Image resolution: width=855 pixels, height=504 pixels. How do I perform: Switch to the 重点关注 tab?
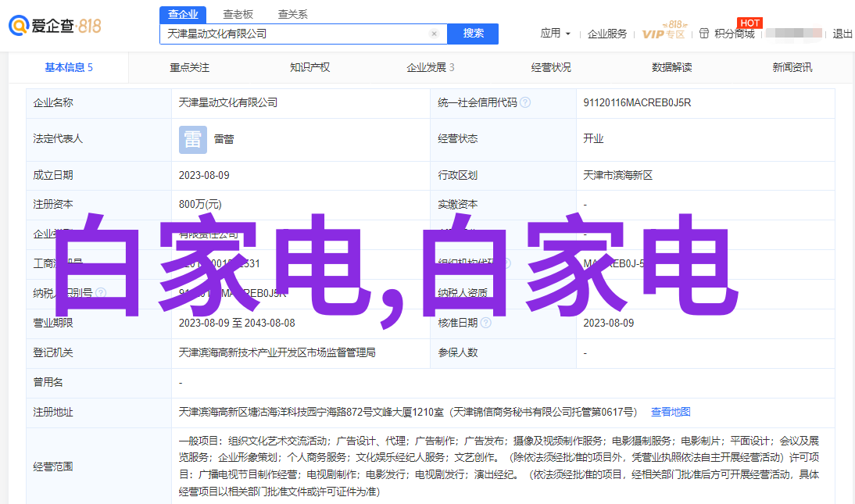189,67
